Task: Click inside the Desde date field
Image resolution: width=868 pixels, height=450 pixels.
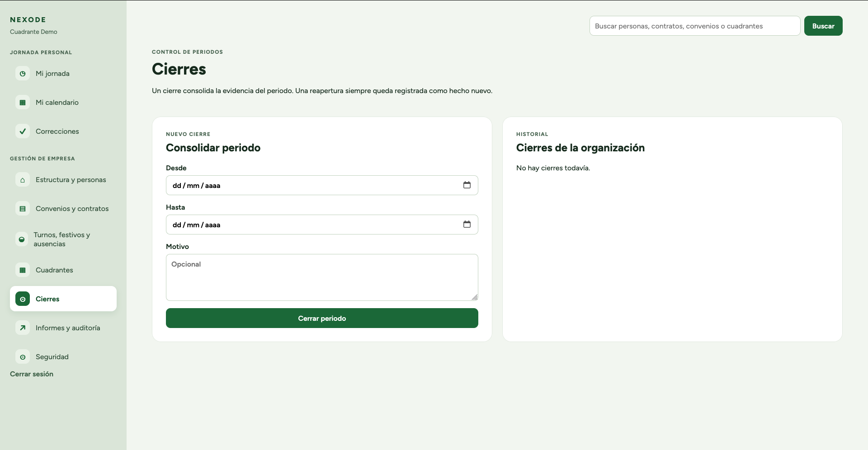Action: pyautogui.click(x=322, y=185)
